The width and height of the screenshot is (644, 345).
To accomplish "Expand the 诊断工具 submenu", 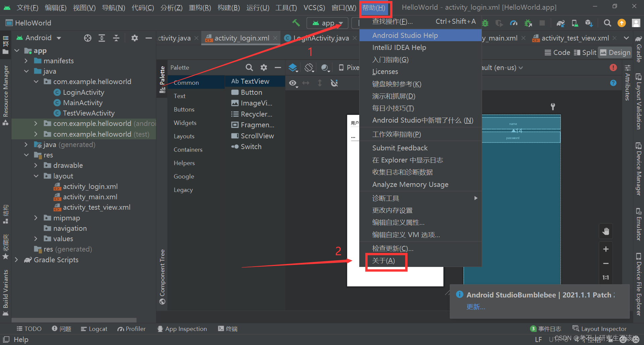I will 421,198.
